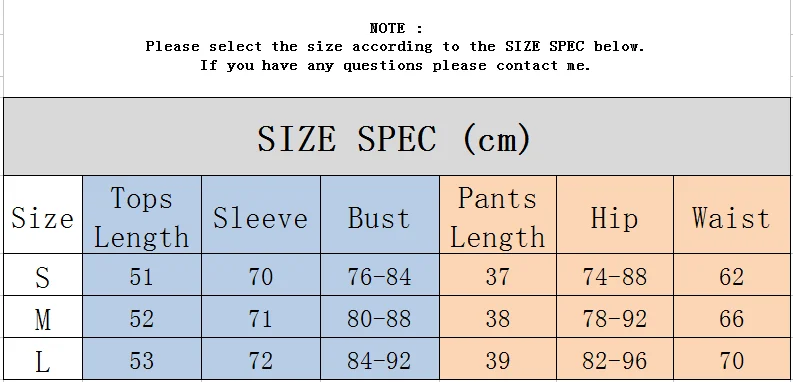Image resolution: width=793 pixels, height=382 pixels.
Task: Click the tops length value 51
Action: (x=142, y=275)
